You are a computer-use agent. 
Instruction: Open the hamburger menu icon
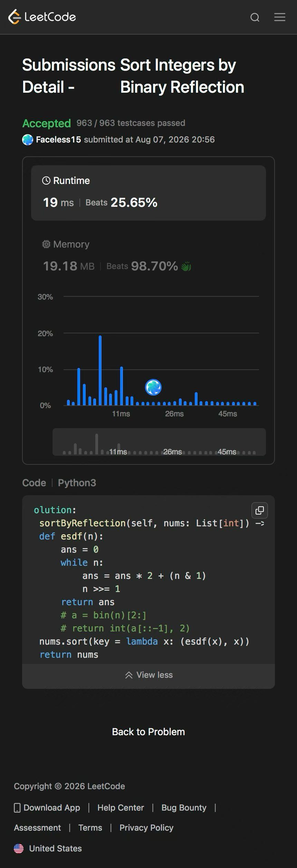coord(280,17)
